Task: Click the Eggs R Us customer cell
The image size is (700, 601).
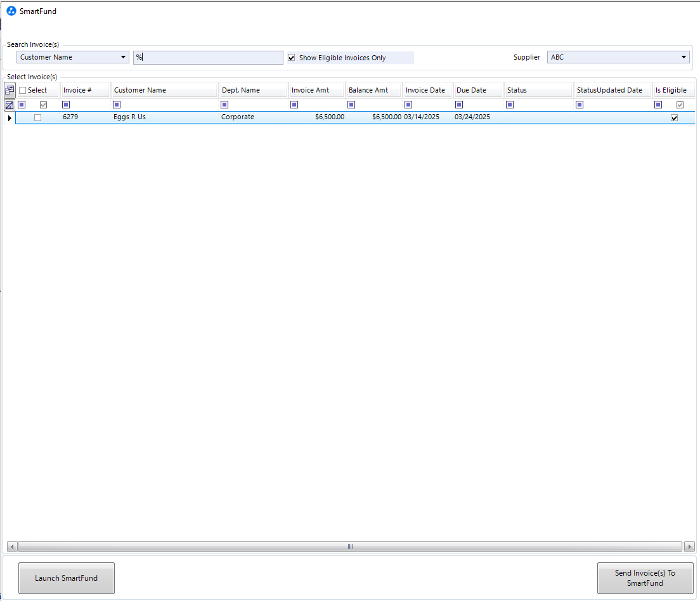Action: click(x=165, y=117)
